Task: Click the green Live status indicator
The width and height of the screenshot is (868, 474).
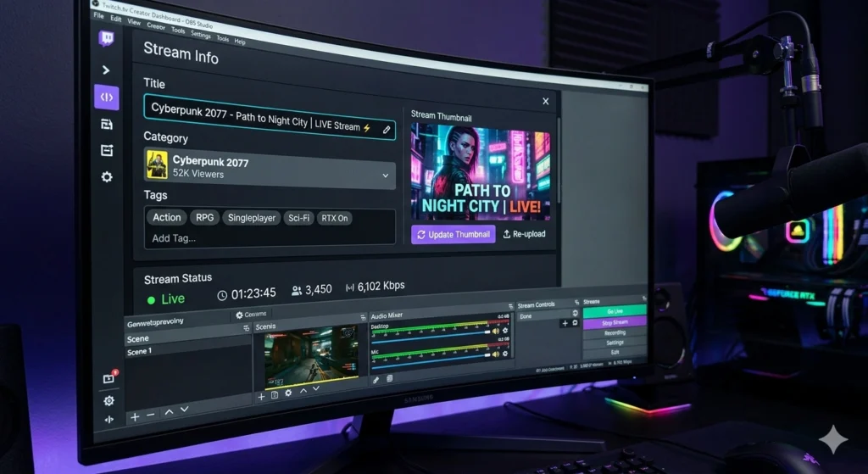Action: point(166,299)
